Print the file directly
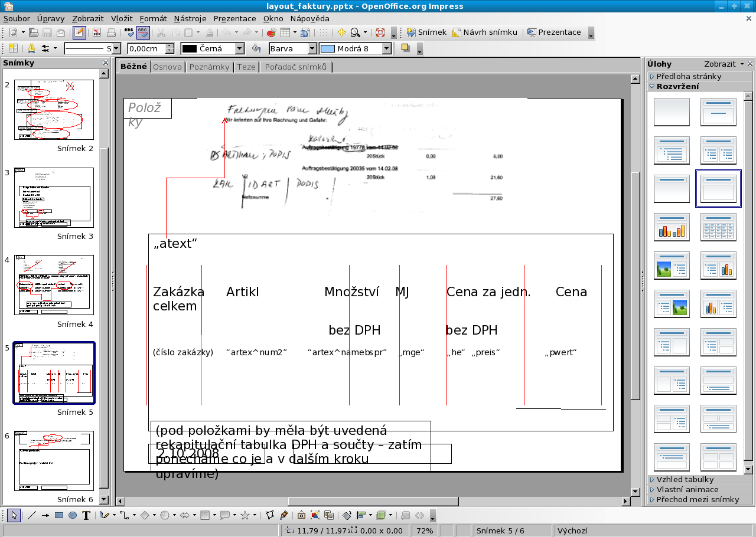756x537 pixels. coord(111,32)
